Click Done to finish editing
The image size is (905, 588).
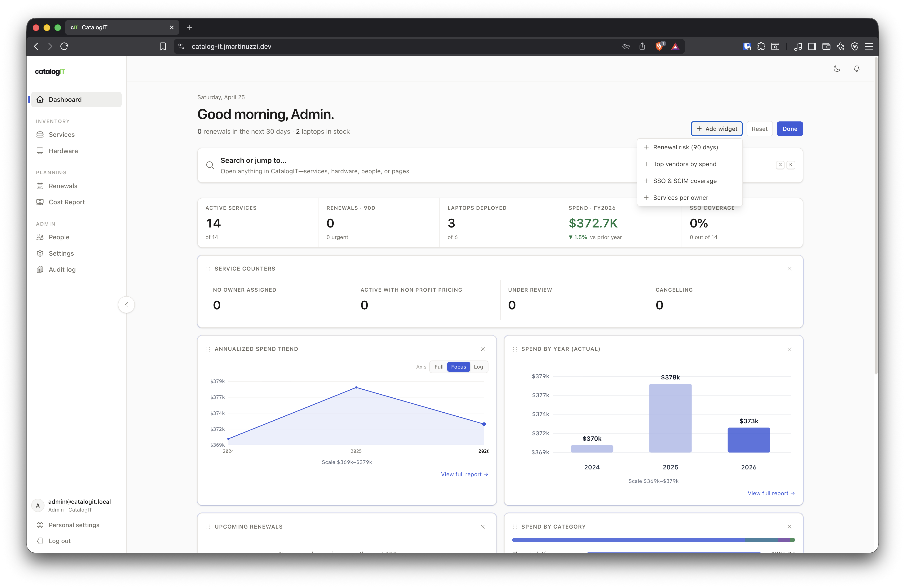pyautogui.click(x=790, y=129)
